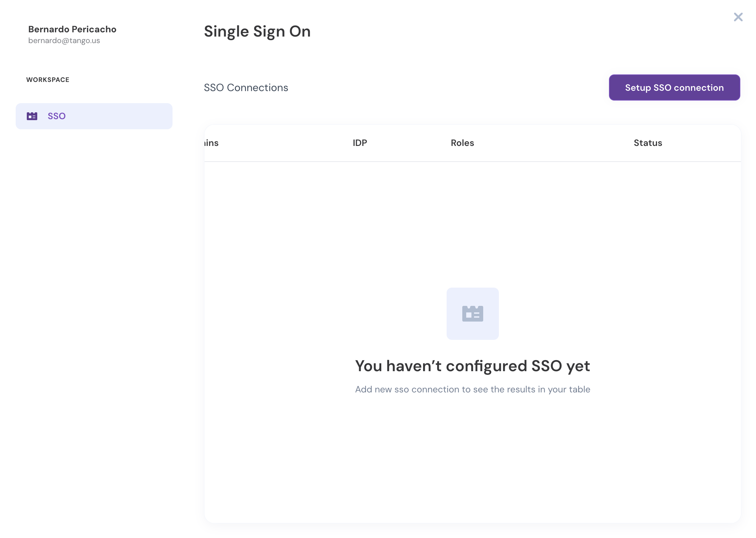The width and height of the screenshot is (756, 538).
Task: Click the SSO Connections heading
Action: coord(246,87)
